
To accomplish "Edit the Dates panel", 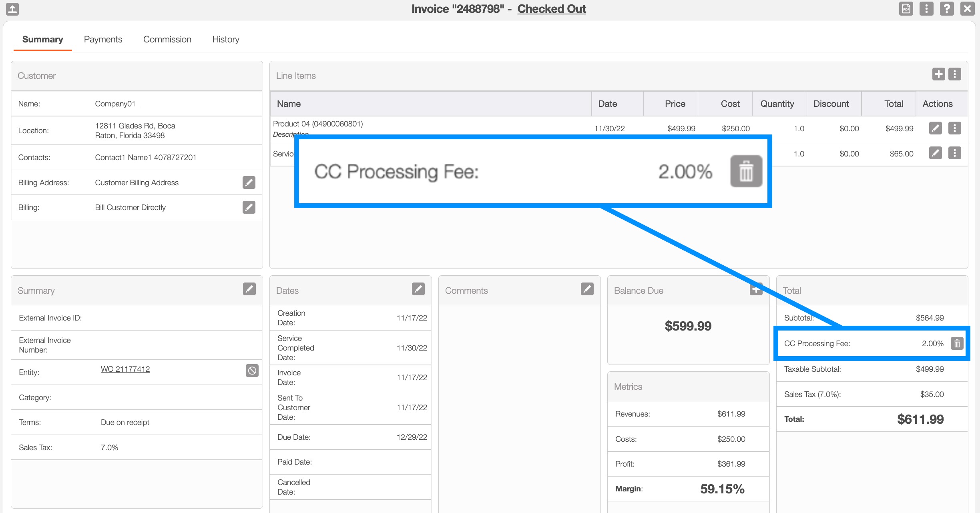I will [x=418, y=289].
